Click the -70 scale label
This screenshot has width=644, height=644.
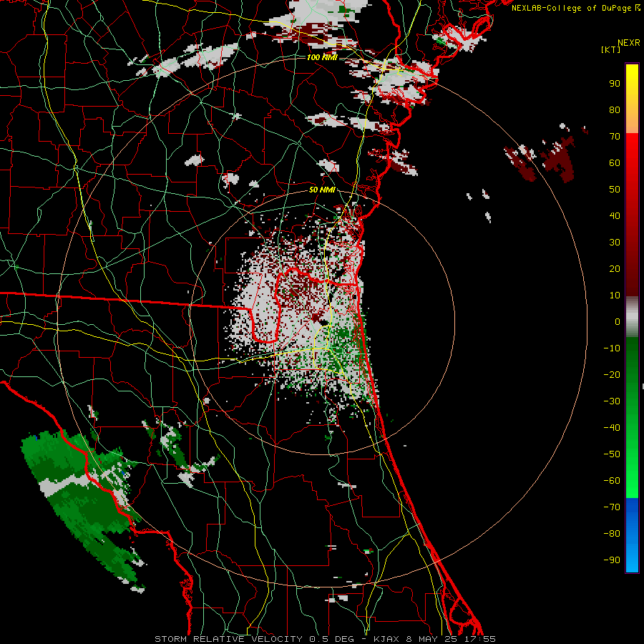point(612,507)
